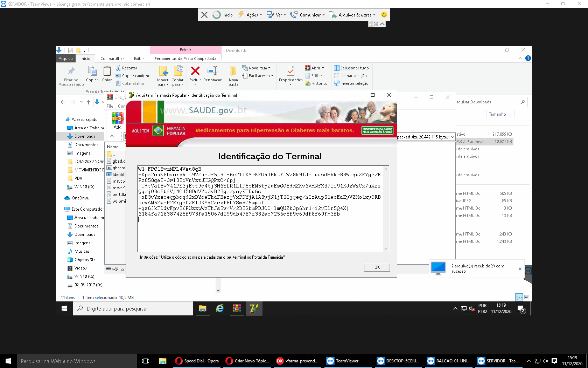
Task: Open Arquivos & extras menu
Action: pos(352,15)
